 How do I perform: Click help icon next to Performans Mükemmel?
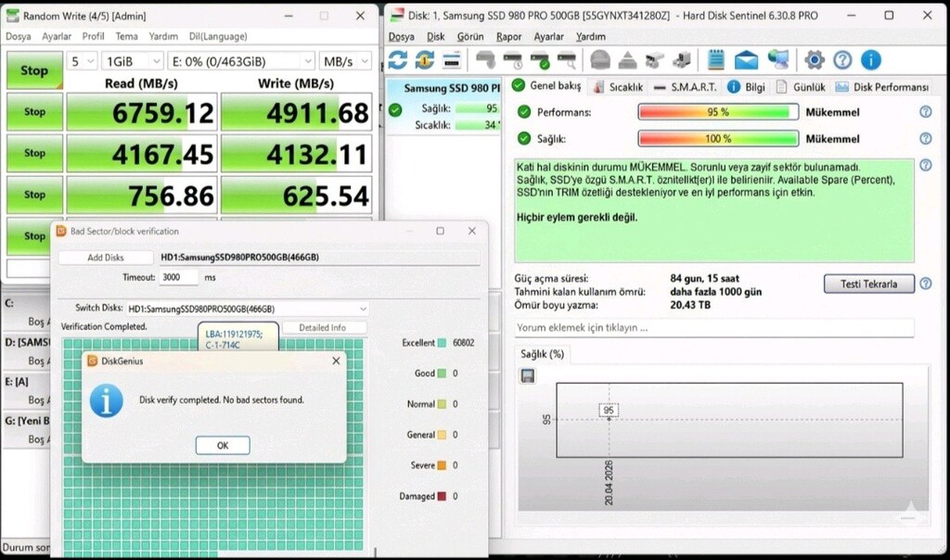click(x=925, y=112)
